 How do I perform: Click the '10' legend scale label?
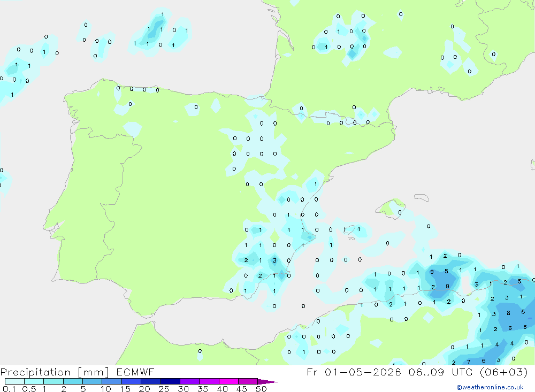[106, 389]
